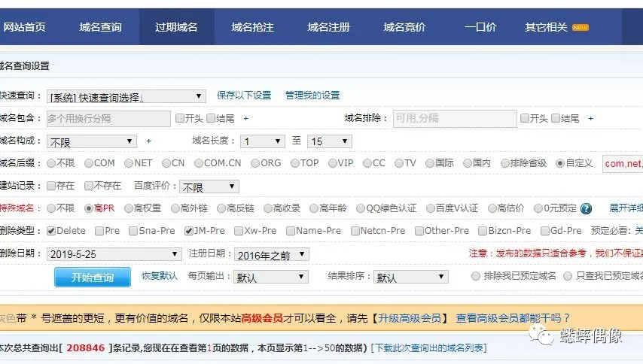
Task: Check the Other-Pre deletion type
Action: (419, 231)
